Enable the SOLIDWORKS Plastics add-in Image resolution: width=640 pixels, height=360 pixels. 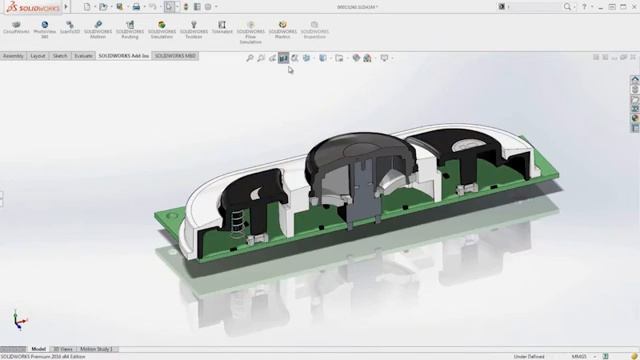[x=282, y=30]
